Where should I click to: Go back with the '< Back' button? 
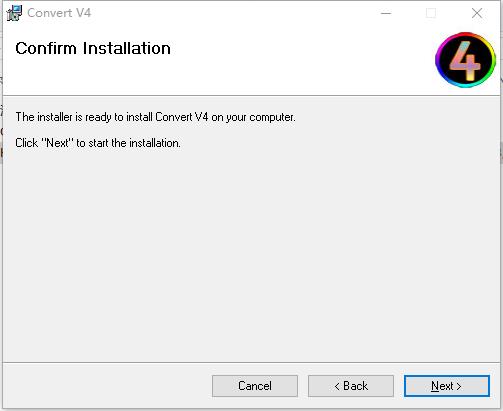pos(351,386)
